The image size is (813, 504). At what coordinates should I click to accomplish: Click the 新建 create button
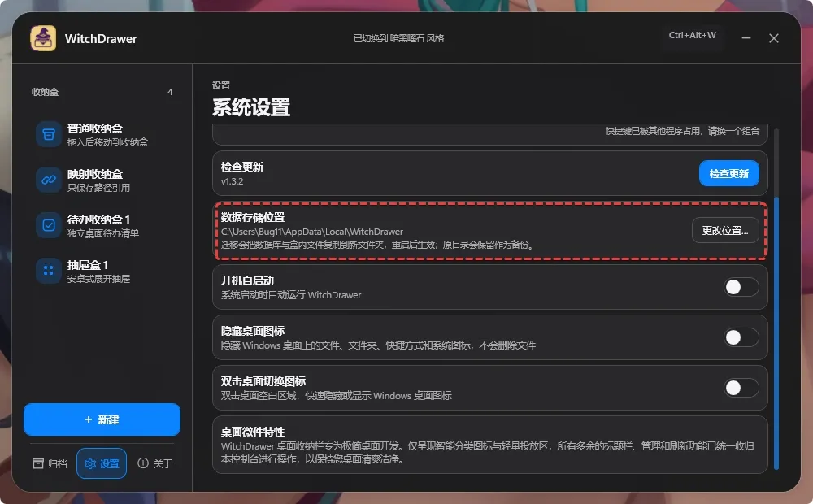pos(102,419)
